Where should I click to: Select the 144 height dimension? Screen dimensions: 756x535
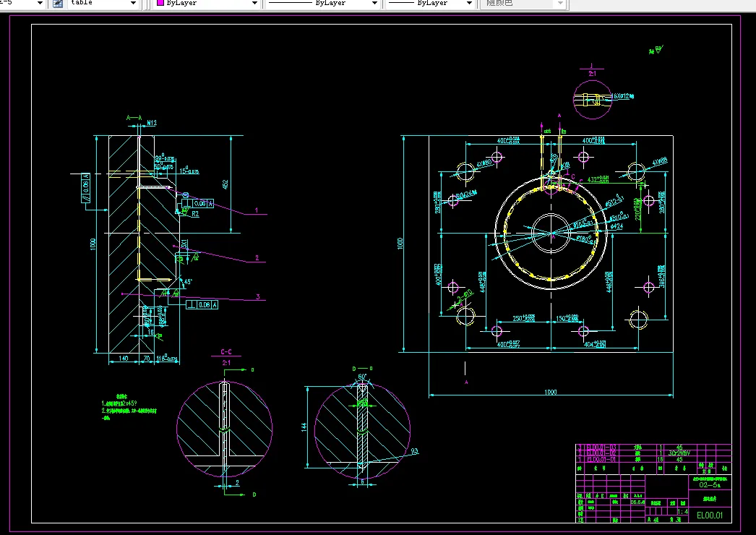[x=304, y=427]
